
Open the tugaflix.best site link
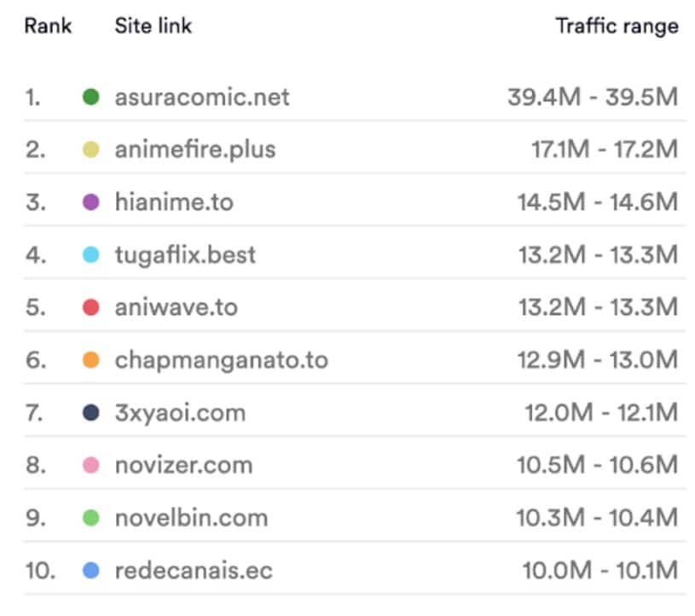pos(185,255)
